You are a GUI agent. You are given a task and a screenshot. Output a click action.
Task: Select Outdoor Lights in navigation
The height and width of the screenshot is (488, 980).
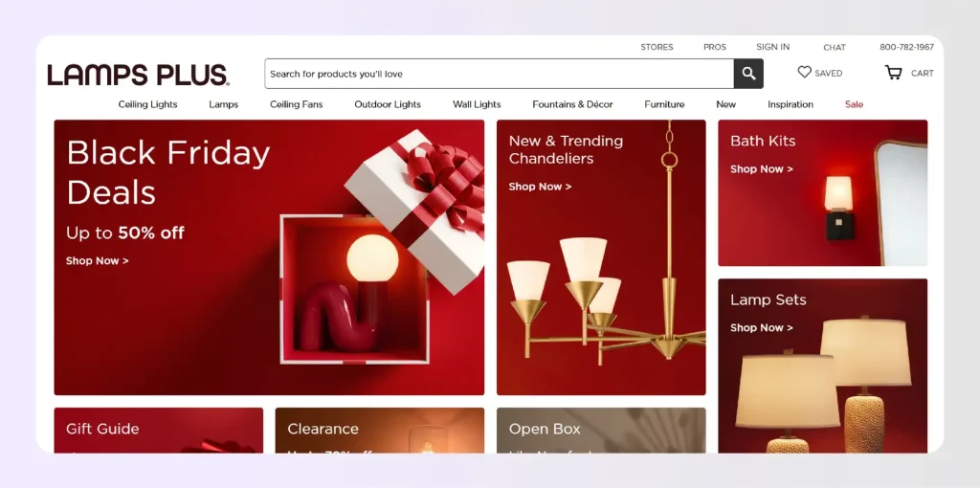(x=388, y=104)
